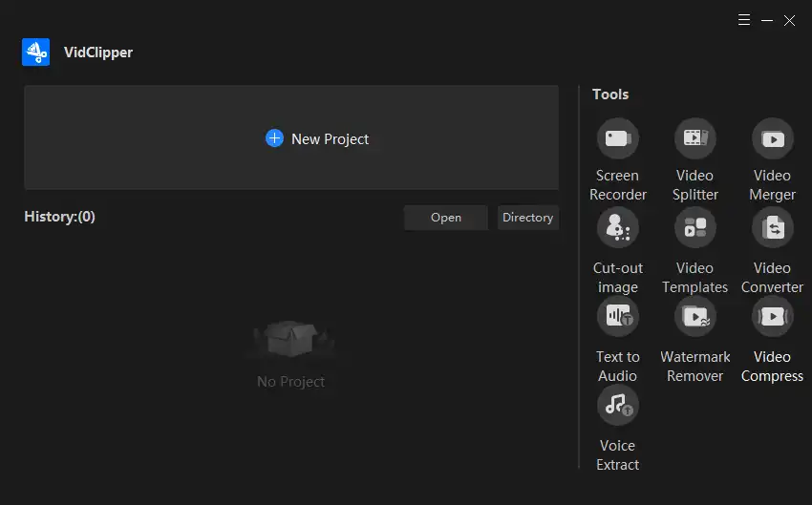Open the Screen Recorder tool icon
This screenshot has width=812, height=505.
pos(617,138)
